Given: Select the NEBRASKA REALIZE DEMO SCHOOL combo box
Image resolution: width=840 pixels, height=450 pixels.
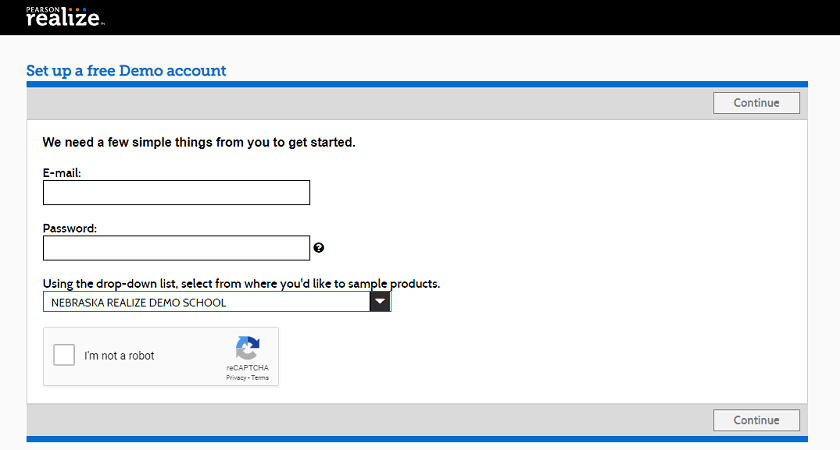Looking at the screenshot, I should [206, 302].
